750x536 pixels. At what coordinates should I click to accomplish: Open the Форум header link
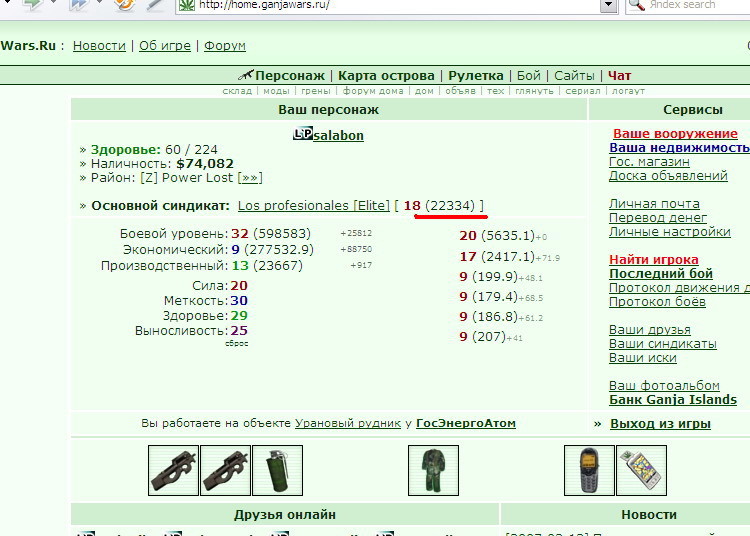[225, 46]
